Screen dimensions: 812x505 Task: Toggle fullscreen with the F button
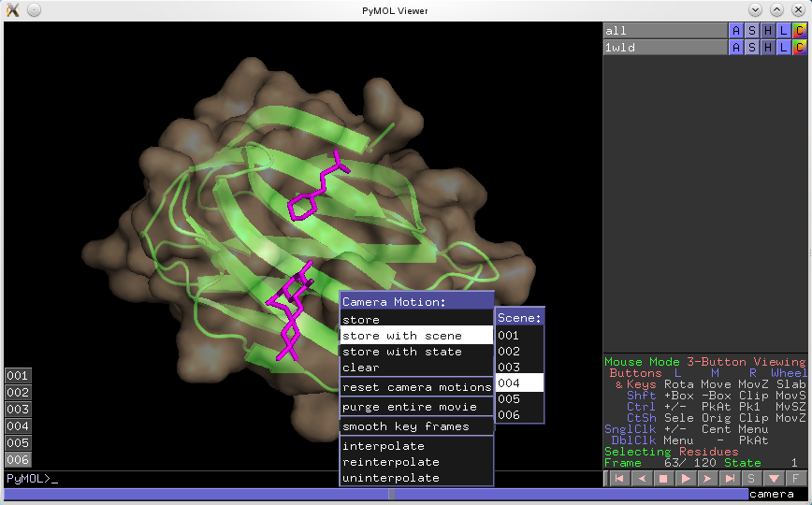[x=796, y=479]
